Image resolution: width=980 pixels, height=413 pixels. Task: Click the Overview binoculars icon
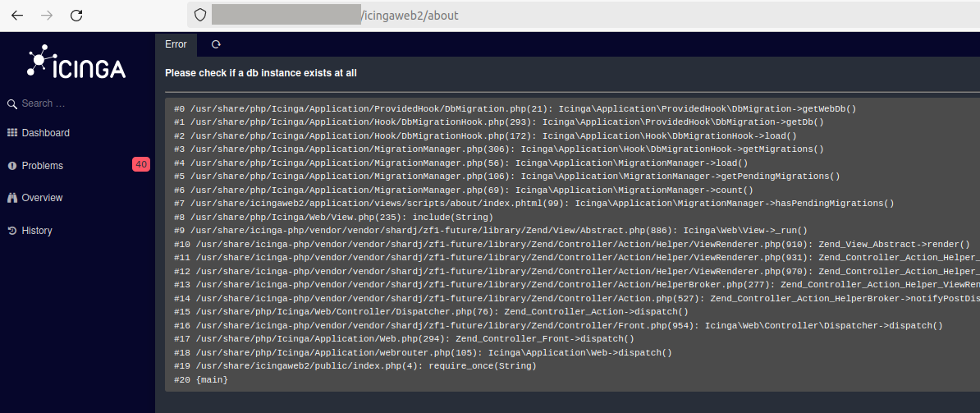click(11, 198)
